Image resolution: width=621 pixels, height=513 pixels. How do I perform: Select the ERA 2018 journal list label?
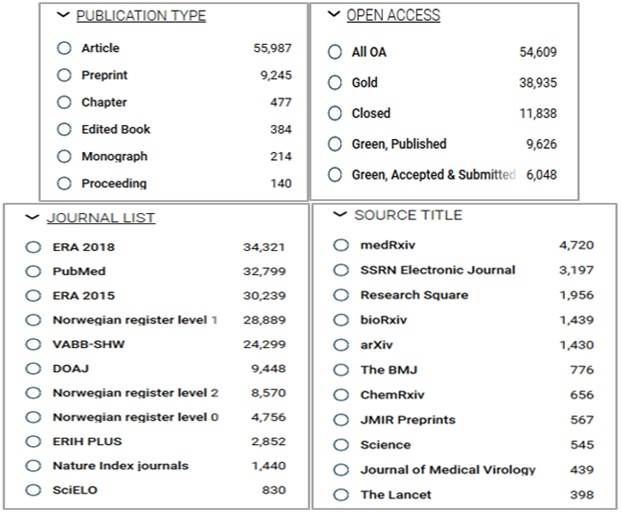(x=83, y=247)
